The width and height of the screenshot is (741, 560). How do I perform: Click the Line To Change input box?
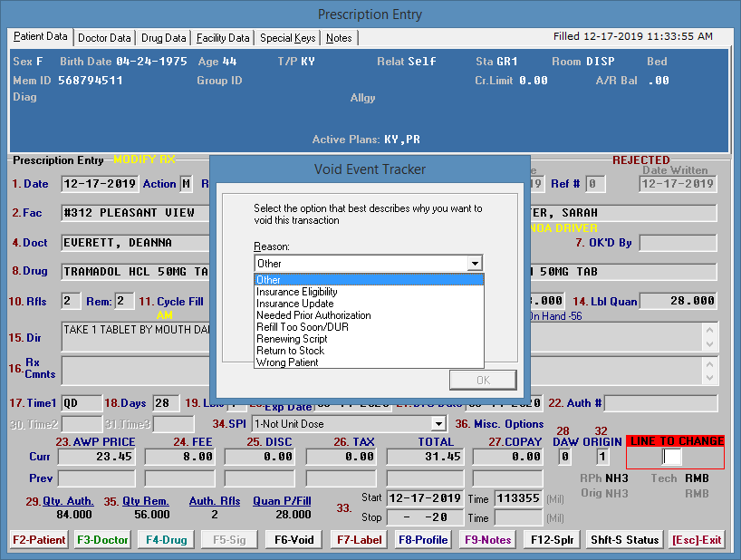pos(671,457)
